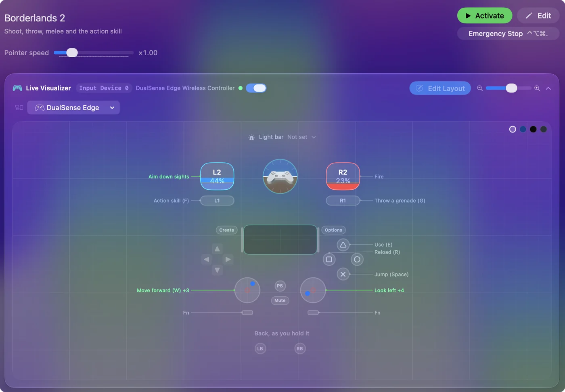Collapse the Live Visualizer panel chevron
The height and width of the screenshot is (392, 565).
[548, 88]
